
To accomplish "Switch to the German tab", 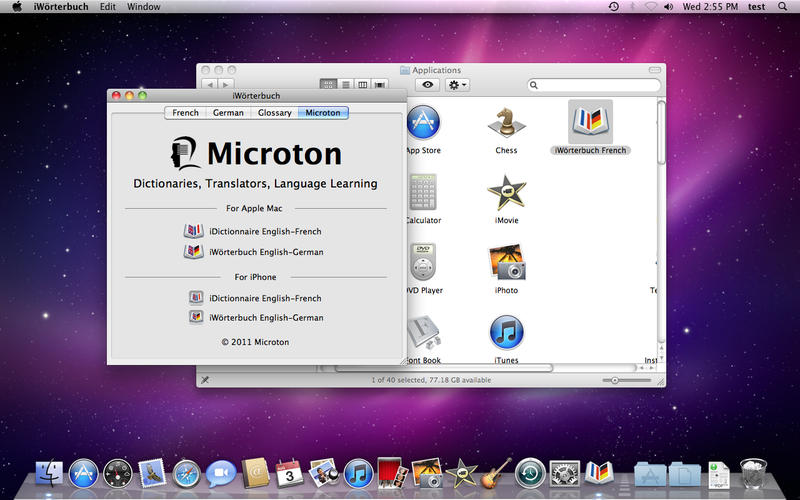I will pyautogui.click(x=228, y=113).
